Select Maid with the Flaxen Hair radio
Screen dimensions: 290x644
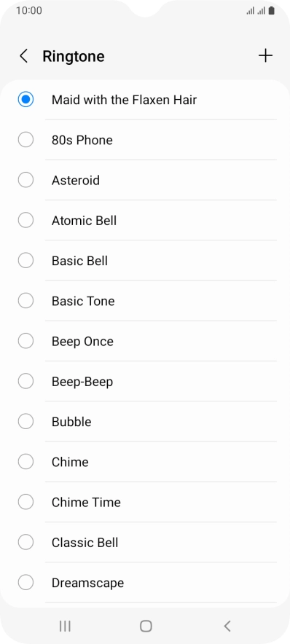26,99
